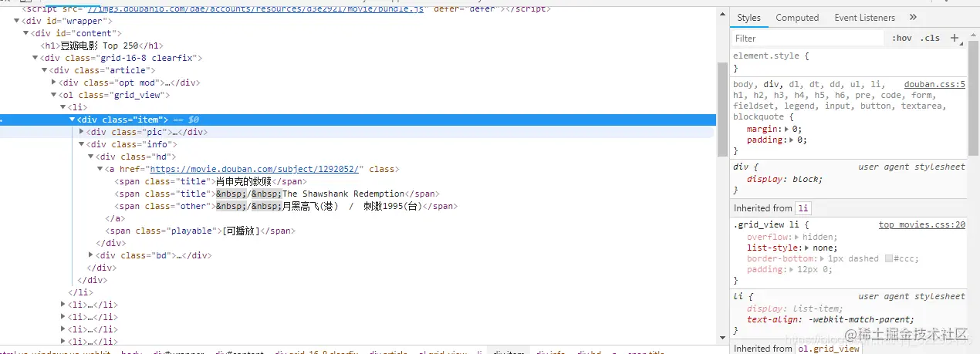Collapse the ol class="grid_view" node

[x=54, y=95]
